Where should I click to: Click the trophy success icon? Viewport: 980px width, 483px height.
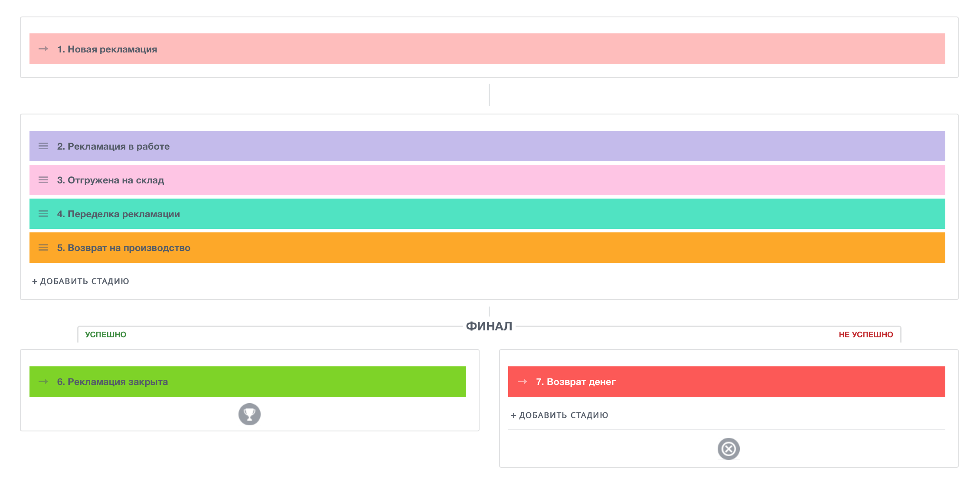pos(249,414)
